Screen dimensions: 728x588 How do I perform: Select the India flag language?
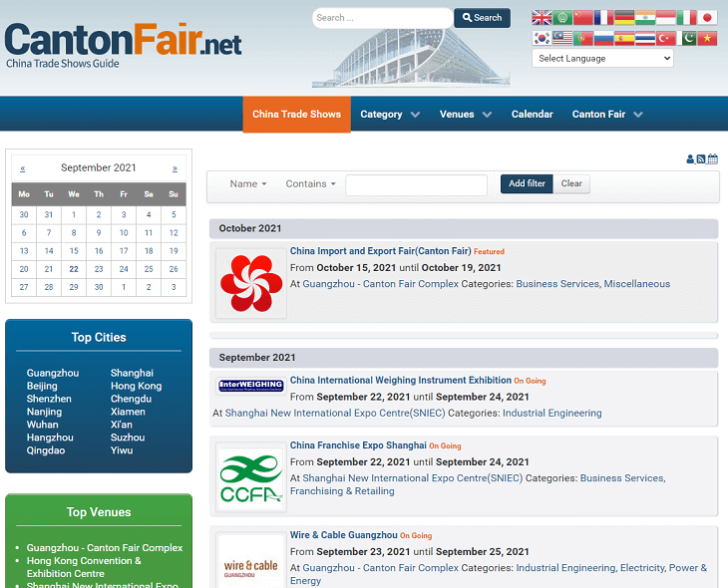coord(645,18)
